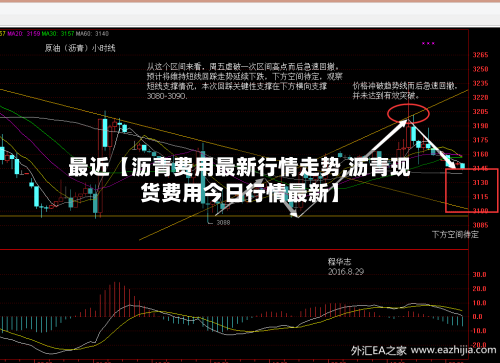Click the 3220 price axis label
Image resolution: width=500 pixels, height=363 pixels.
pyautogui.click(x=480, y=97)
